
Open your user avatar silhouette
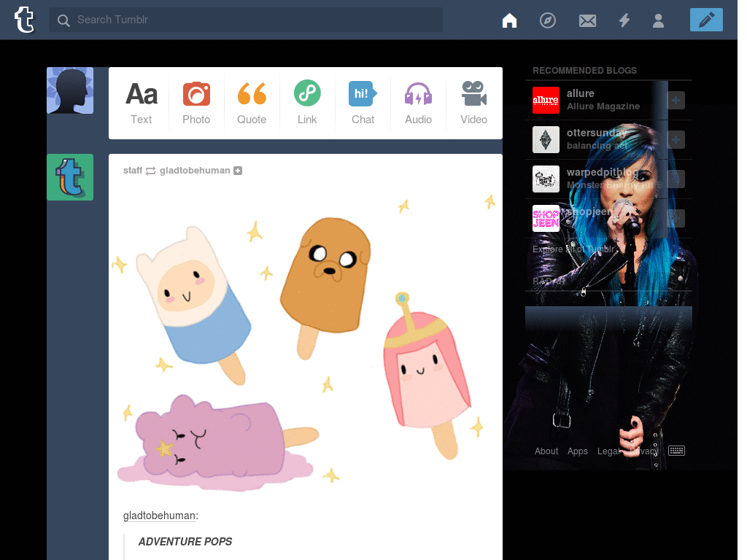(x=70, y=90)
